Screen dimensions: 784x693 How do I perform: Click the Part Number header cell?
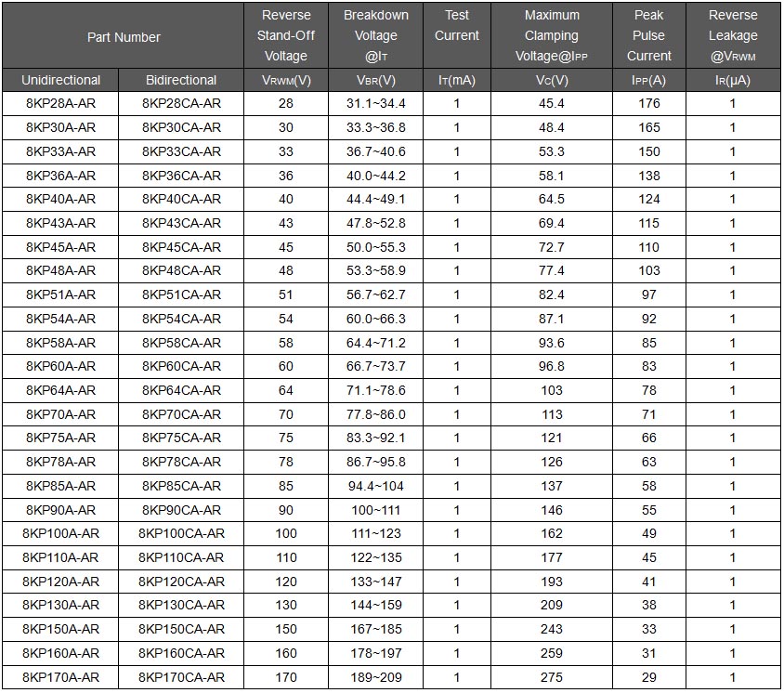coord(124,37)
